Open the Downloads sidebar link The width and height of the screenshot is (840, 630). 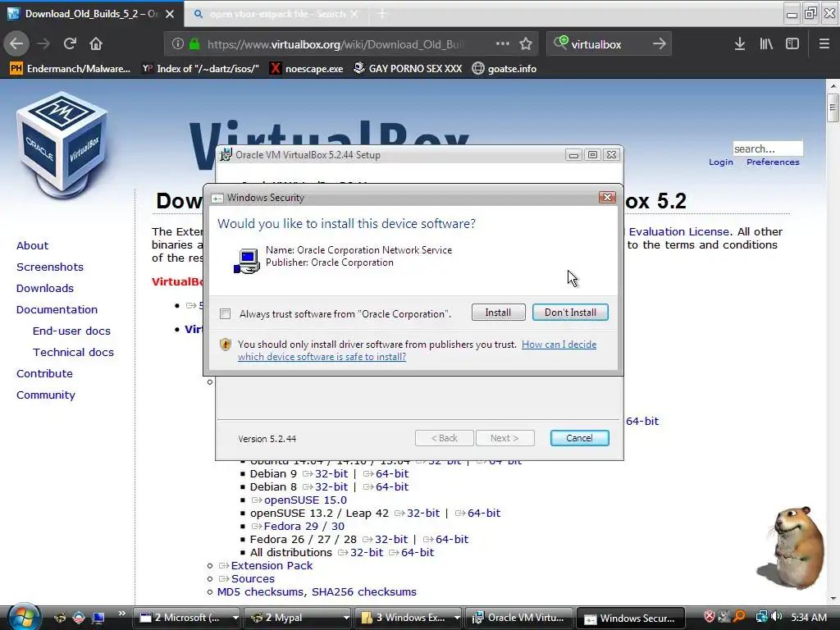[x=45, y=288]
